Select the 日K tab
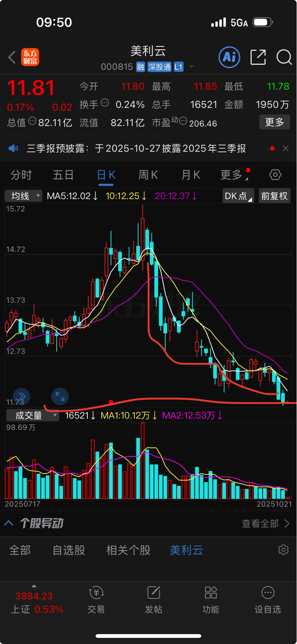297x644 pixels. click(x=106, y=175)
